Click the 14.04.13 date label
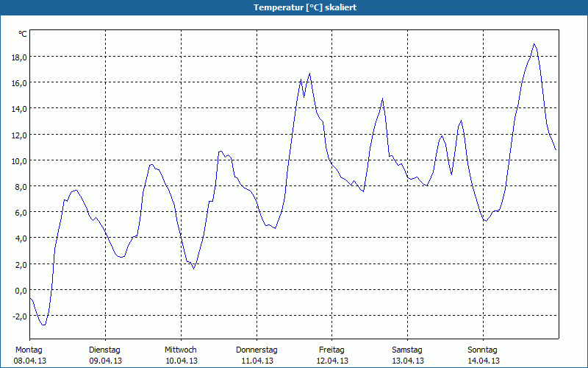This screenshot has height=368, width=588. click(x=484, y=361)
